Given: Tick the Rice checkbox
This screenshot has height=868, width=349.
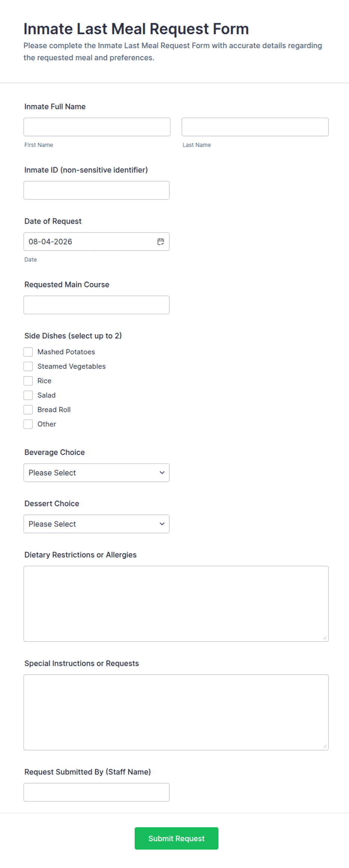Looking at the screenshot, I should [28, 381].
